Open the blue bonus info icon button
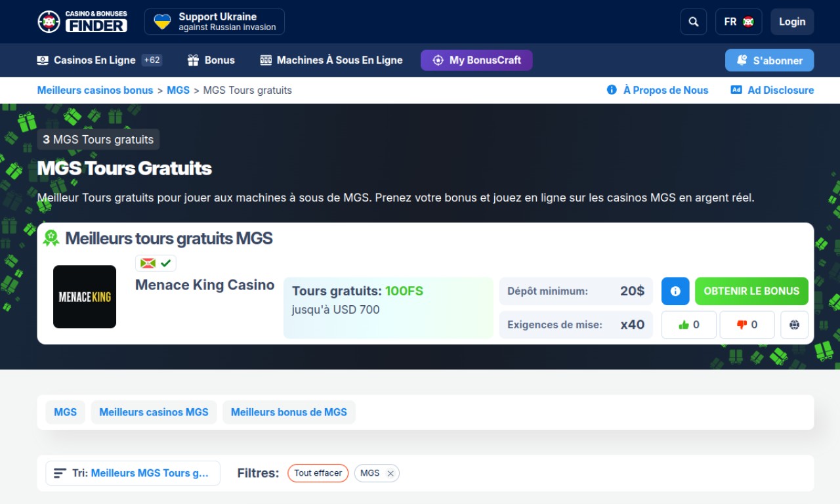840x504 pixels. click(x=675, y=291)
